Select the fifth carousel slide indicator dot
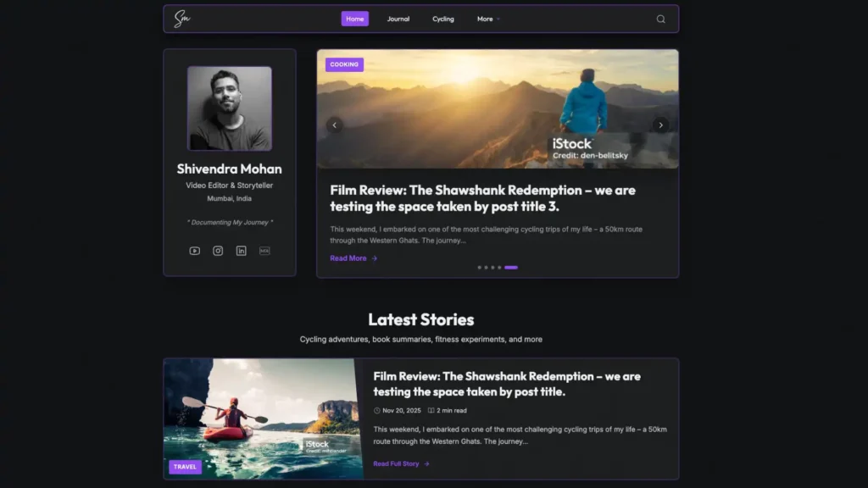Screen dimensions: 868x488 [x=511, y=267]
